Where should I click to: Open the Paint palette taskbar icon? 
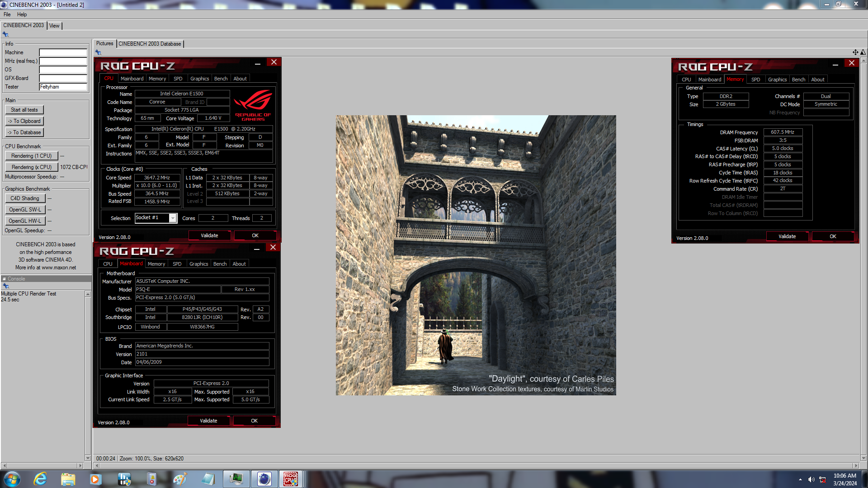point(179,479)
